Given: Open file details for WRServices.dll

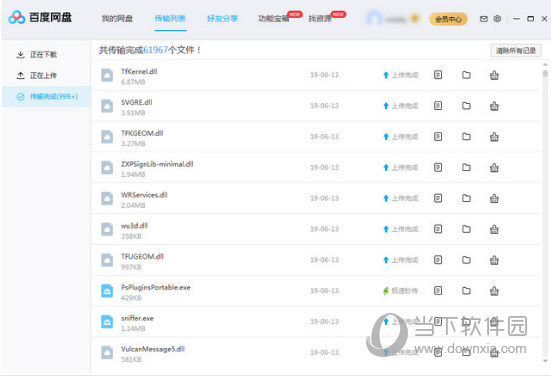Looking at the screenshot, I should tap(438, 198).
